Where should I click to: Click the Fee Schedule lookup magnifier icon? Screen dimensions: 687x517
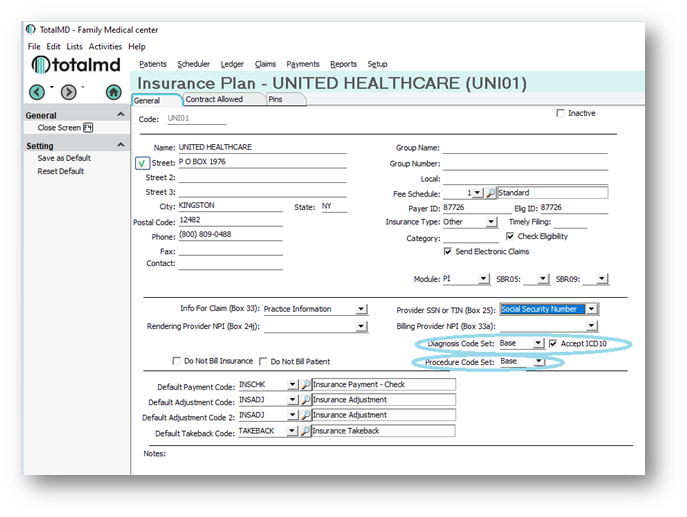coord(490,192)
